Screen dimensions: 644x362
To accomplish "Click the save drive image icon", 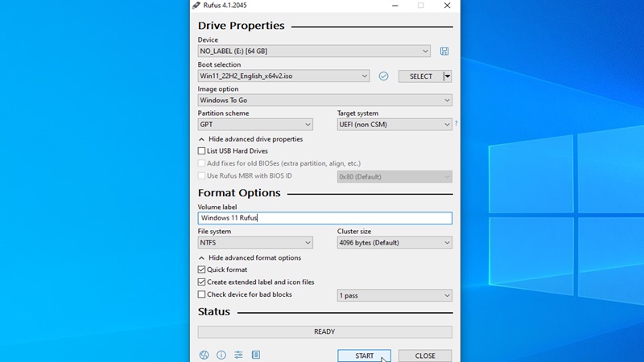I will pos(444,51).
